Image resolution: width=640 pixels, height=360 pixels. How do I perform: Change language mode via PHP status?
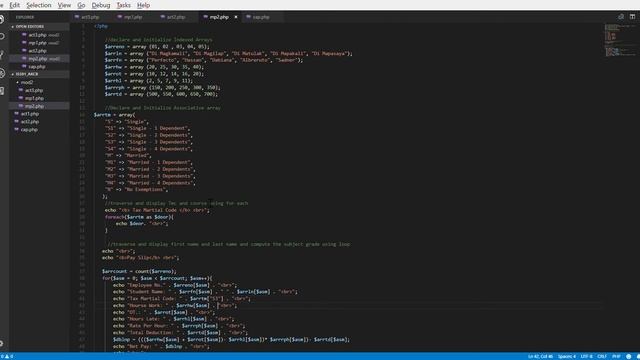click(616, 356)
